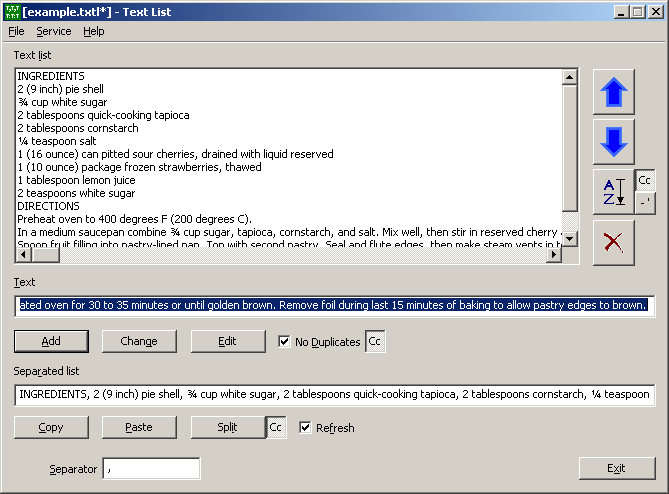Click the text list scroll down arrow
The height and width of the screenshot is (494, 669).
[x=570, y=238]
